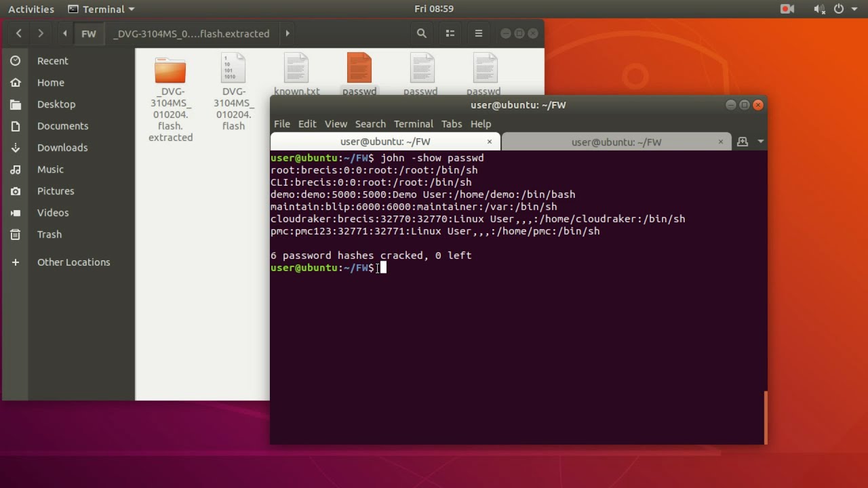Click the terminal prompt with cursor
This screenshot has width=868, height=488.
pos(328,268)
